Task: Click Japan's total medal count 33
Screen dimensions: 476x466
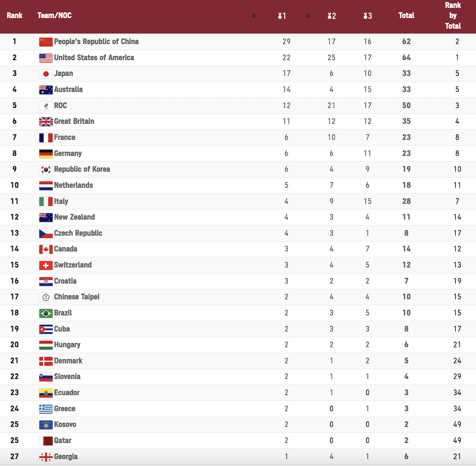Action: point(406,73)
